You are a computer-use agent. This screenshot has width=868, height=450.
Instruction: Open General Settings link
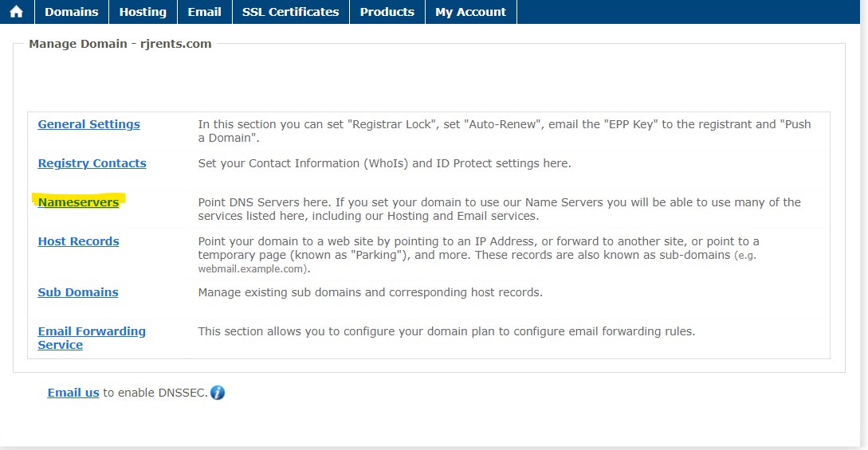click(x=88, y=124)
